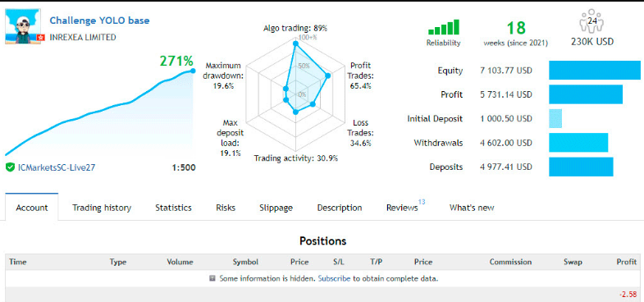
Task: Open the ICMarketsSC-Live27 broker link
Action: tap(57, 167)
